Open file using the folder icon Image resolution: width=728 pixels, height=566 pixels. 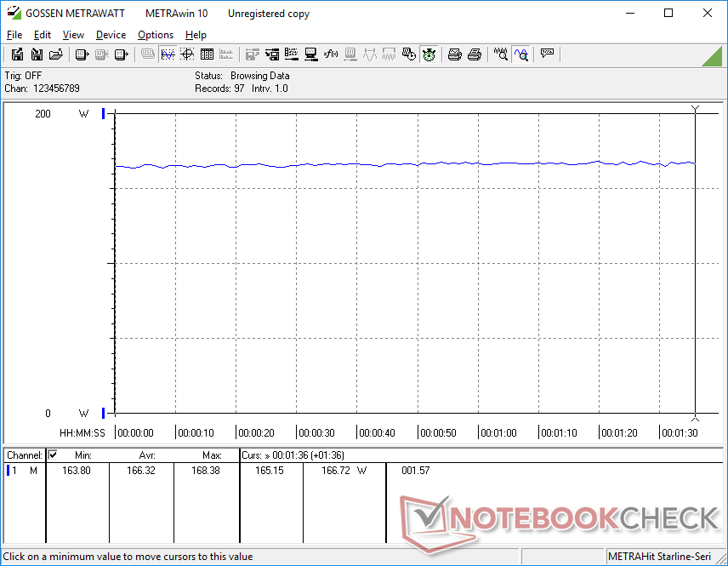point(56,54)
